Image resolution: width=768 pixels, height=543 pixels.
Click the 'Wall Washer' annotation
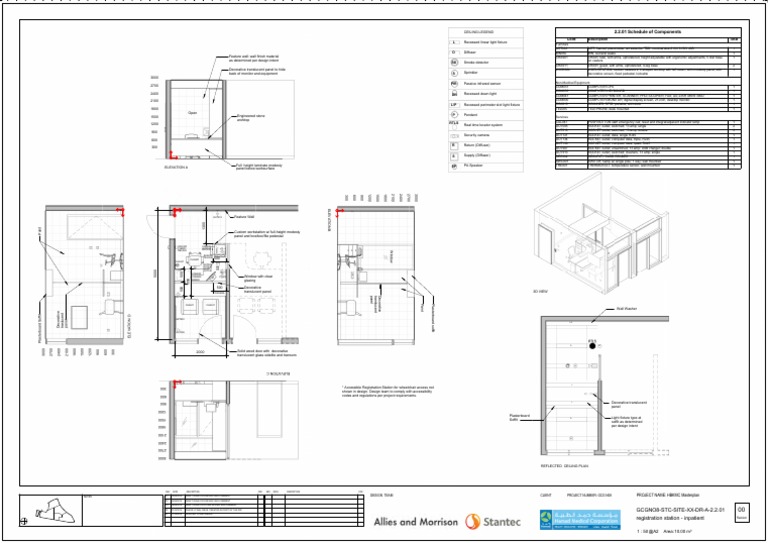(626, 309)
